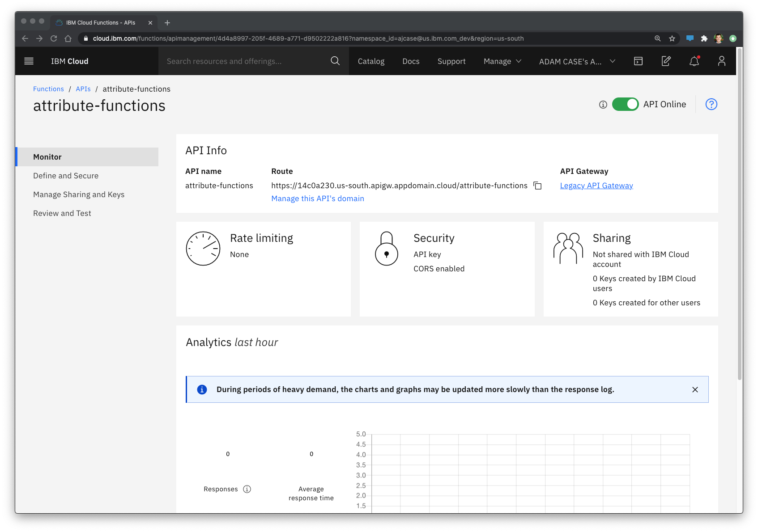
Task: Reload the current page
Action: (54, 38)
